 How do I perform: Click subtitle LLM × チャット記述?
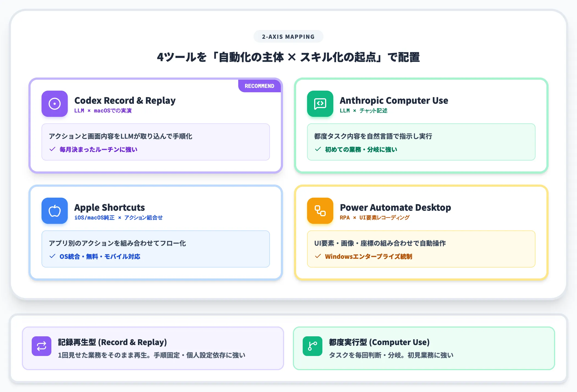[364, 111]
